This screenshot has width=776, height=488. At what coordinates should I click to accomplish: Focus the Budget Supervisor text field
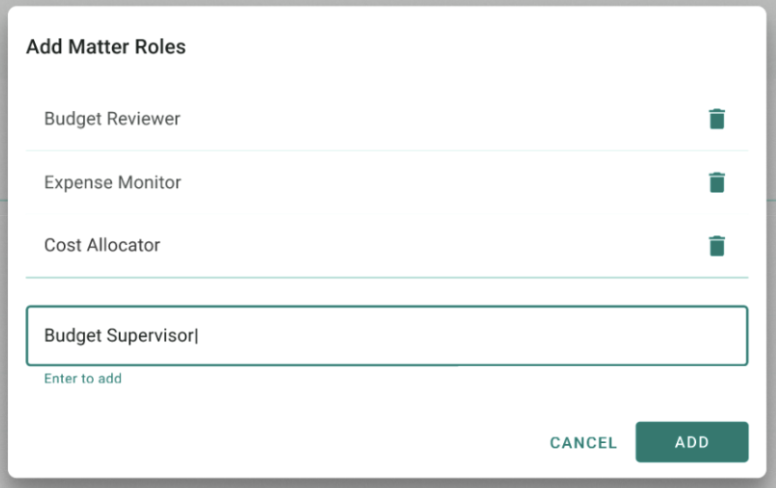point(387,336)
